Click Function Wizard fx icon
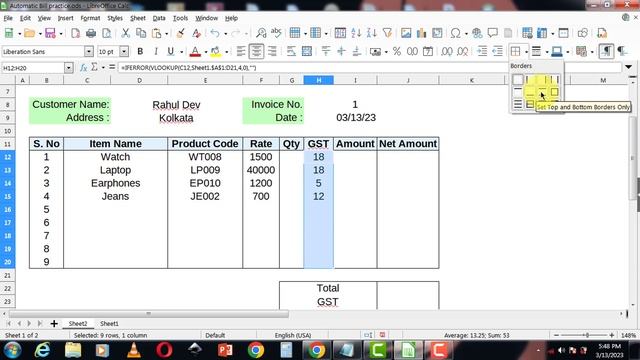The image size is (640, 360). 84,67
